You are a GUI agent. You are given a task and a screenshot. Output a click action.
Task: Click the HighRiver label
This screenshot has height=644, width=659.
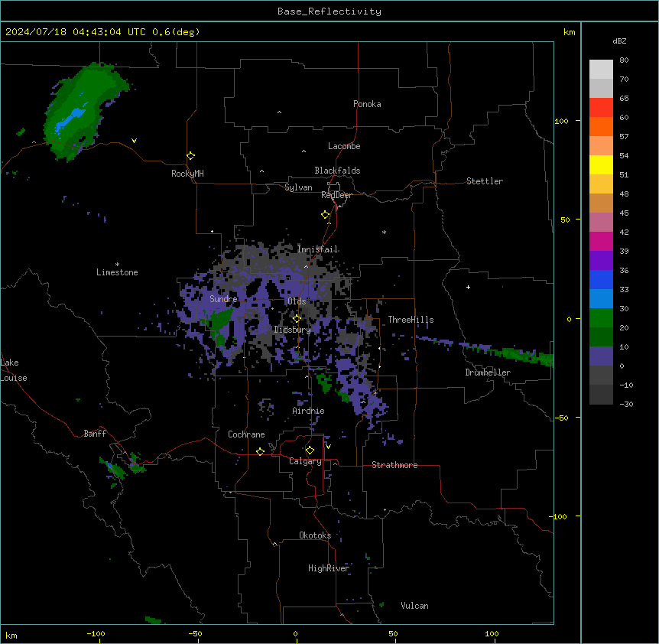tap(329, 568)
